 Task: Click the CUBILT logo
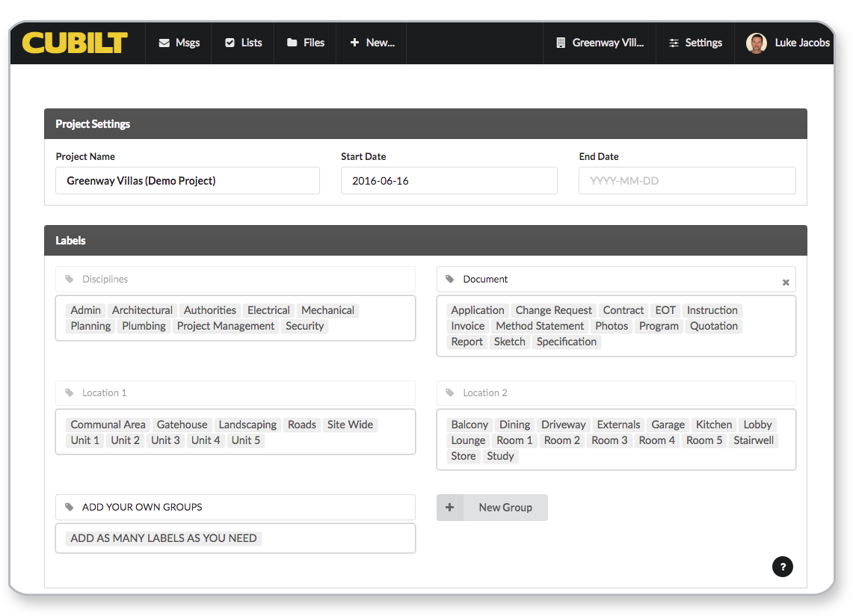click(75, 43)
